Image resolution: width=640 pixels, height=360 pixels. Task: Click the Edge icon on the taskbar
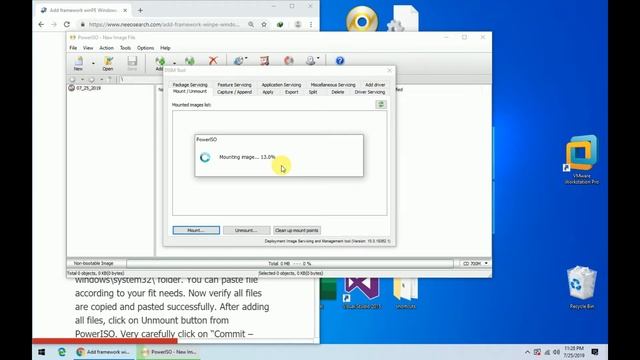(62, 352)
